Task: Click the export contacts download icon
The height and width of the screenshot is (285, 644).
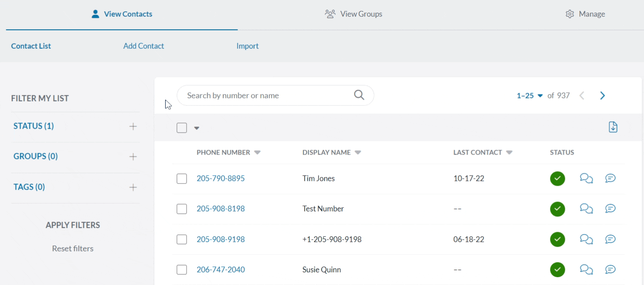Action: 613,127
